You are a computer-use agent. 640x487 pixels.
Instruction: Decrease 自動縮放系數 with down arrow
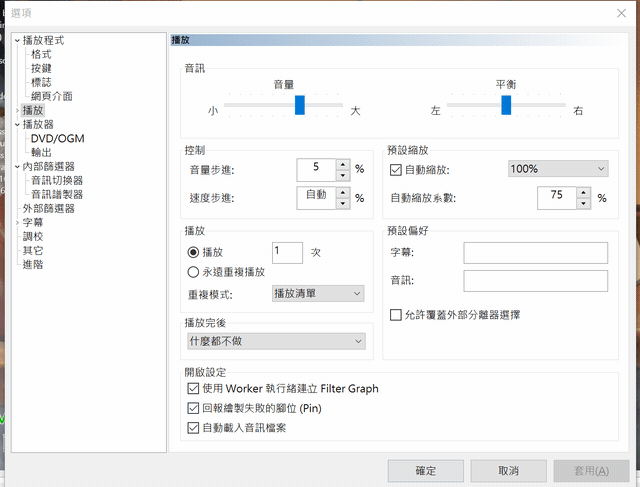tap(584, 203)
